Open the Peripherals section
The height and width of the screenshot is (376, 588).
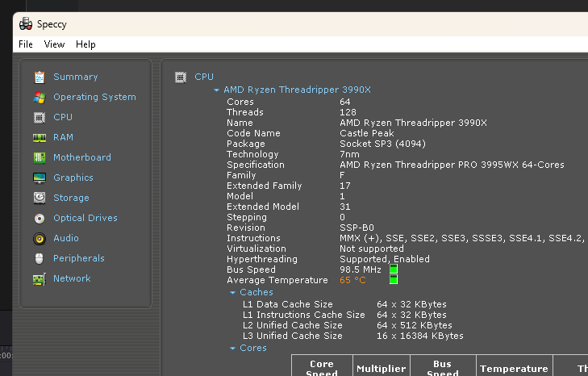pos(79,258)
